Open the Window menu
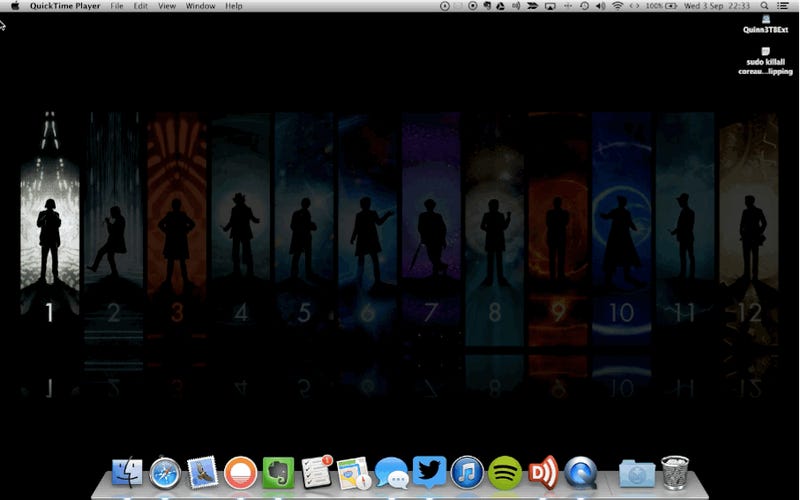800x500 pixels. click(x=200, y=6)
